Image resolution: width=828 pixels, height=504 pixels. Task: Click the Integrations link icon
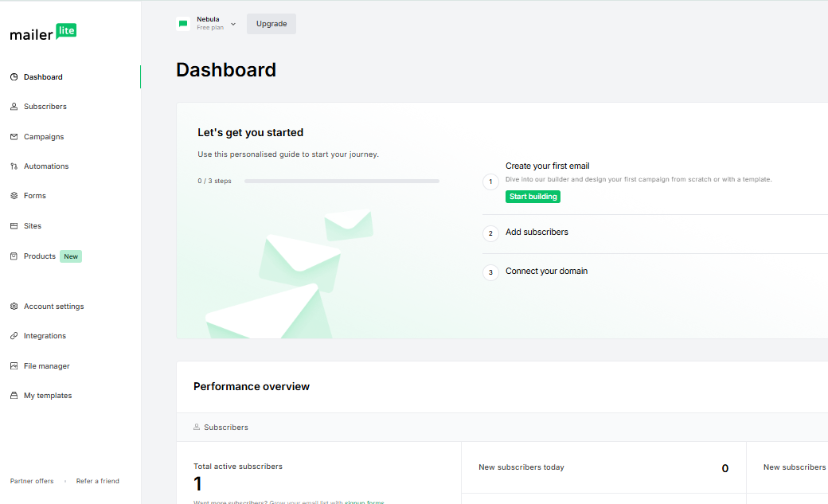[14, 336]
